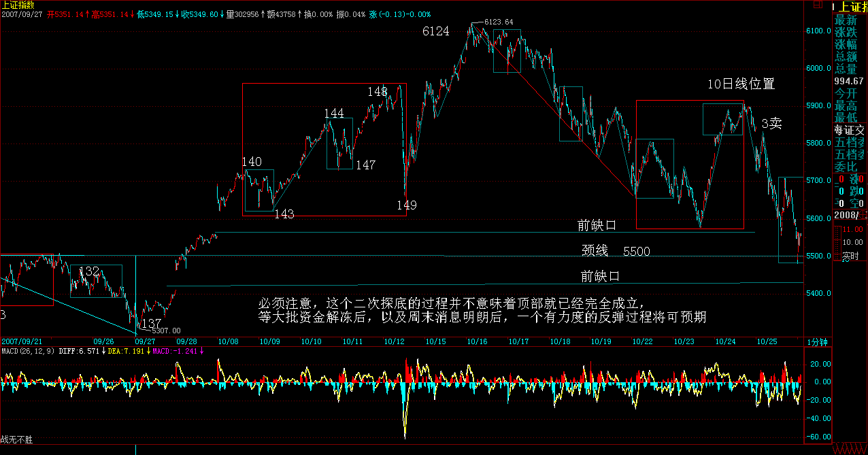
Task: Click the 颈线 5500 neckline annotation
Action: click(615, 251)
